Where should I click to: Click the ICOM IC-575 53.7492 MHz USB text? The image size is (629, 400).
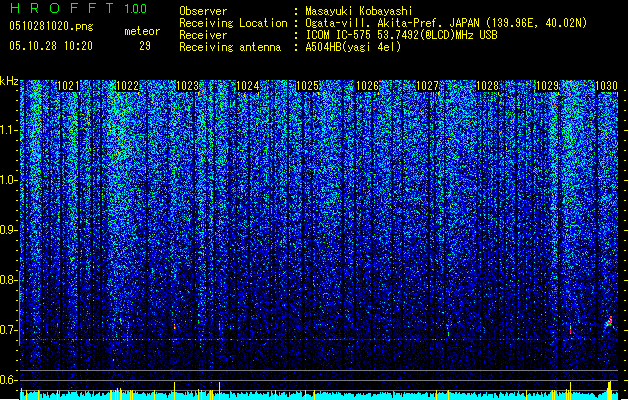click(x=401, y=35)
